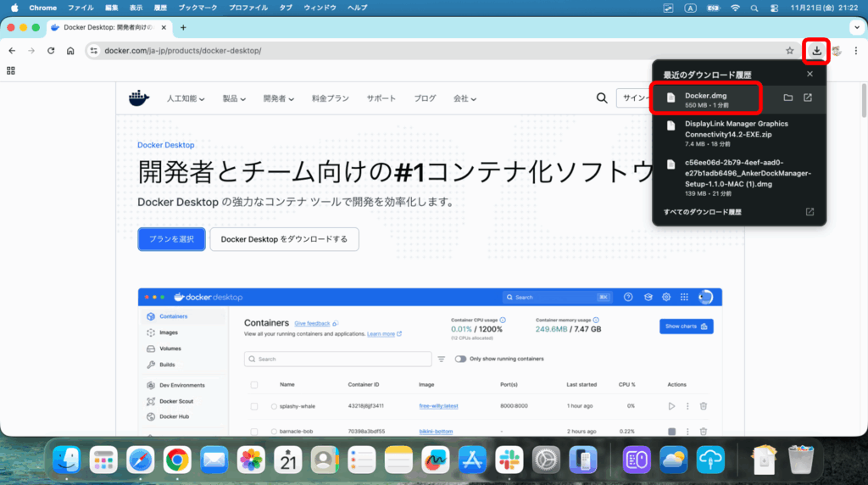Open a new tab with plus button
Viewport: 868px width, 485px height.
point(183,27)
